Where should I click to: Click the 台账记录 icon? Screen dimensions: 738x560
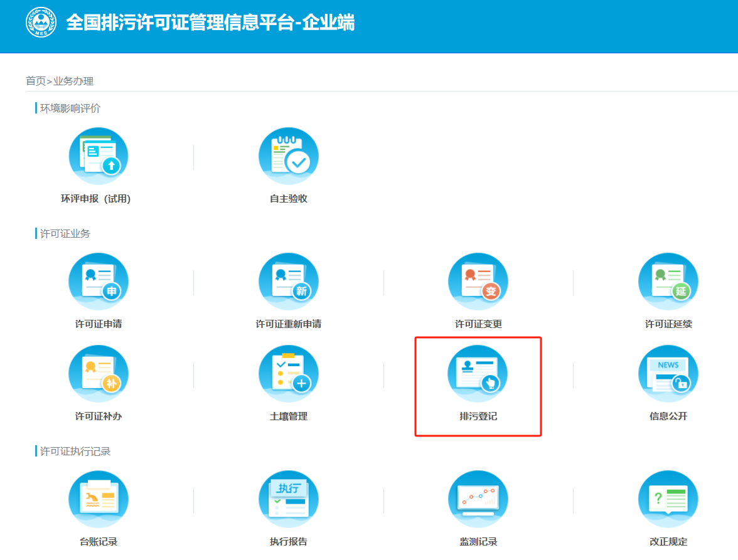click(x=99, y=500)
